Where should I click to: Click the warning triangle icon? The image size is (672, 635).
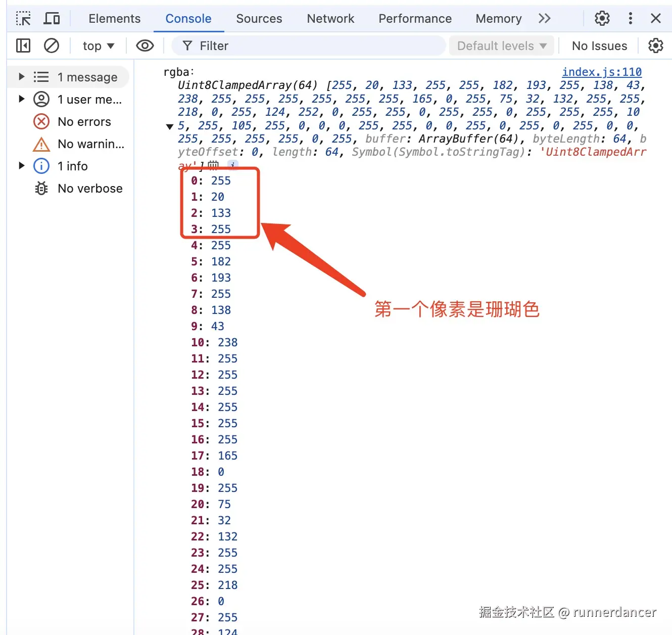[41, 145]
